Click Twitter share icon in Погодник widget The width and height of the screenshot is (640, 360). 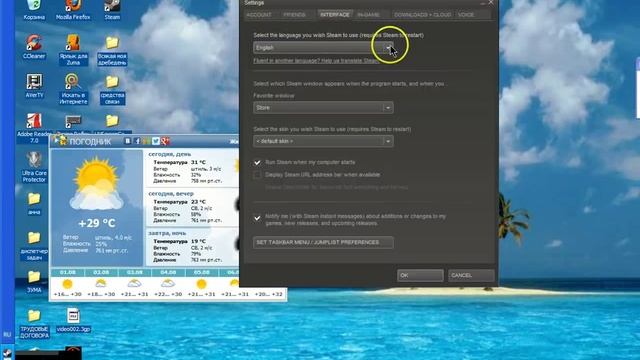coord(156,141)
